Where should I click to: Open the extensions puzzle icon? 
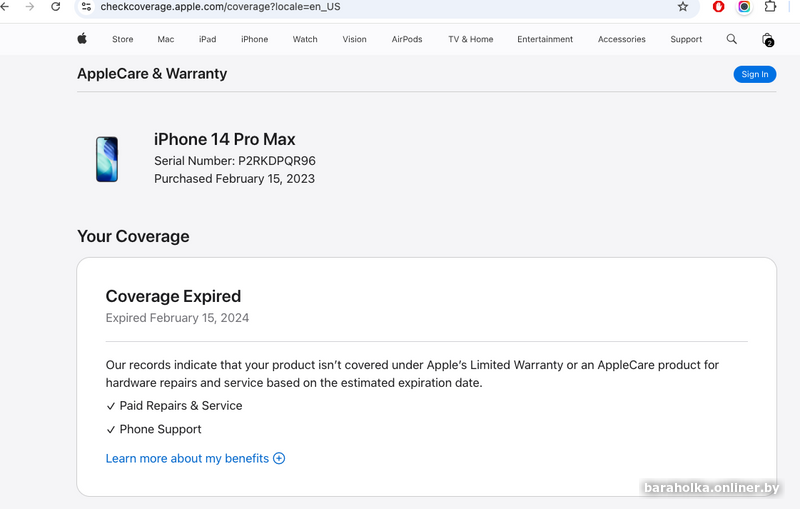click(770, 6)
